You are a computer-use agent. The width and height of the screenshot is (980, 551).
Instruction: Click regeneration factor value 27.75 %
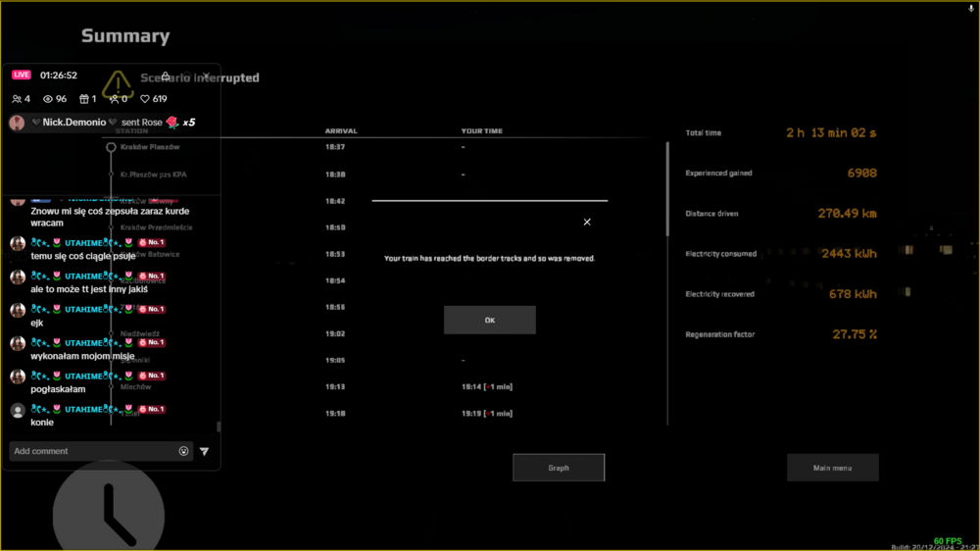click(855, 334)
